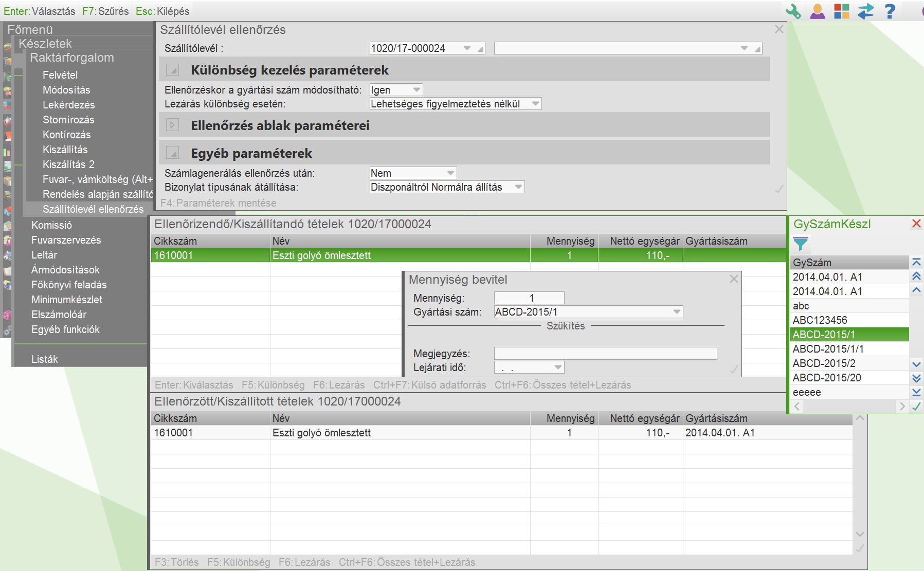Open the Bizonylat típusának átállítása dropdown
This screenshot has width=924, height=571.
[x=518, y=187]
